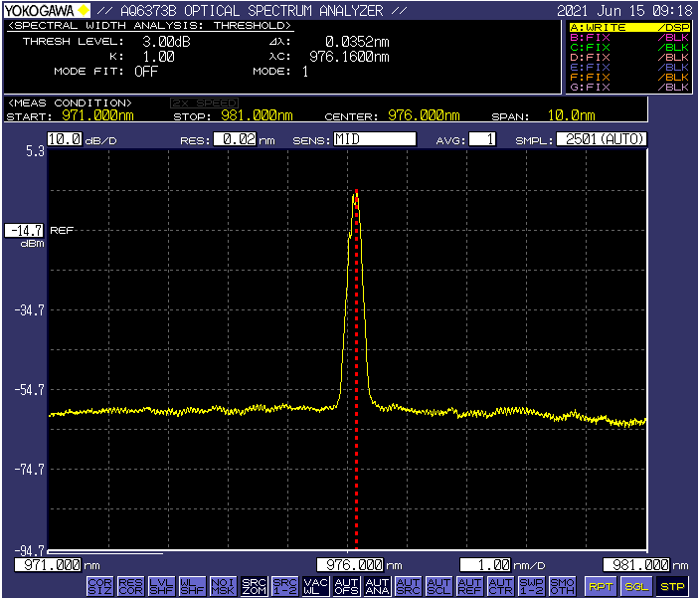
Task: Toggle the SRC ZOM icon
Action: coord(254,586)
